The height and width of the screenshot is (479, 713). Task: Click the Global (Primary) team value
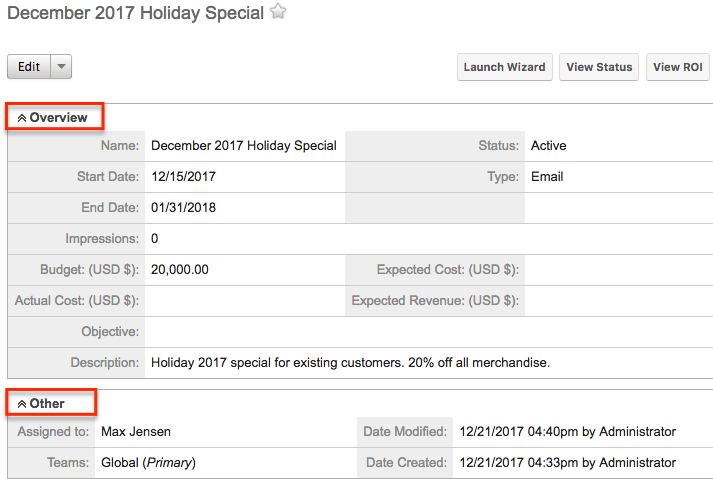coord(148,463)
